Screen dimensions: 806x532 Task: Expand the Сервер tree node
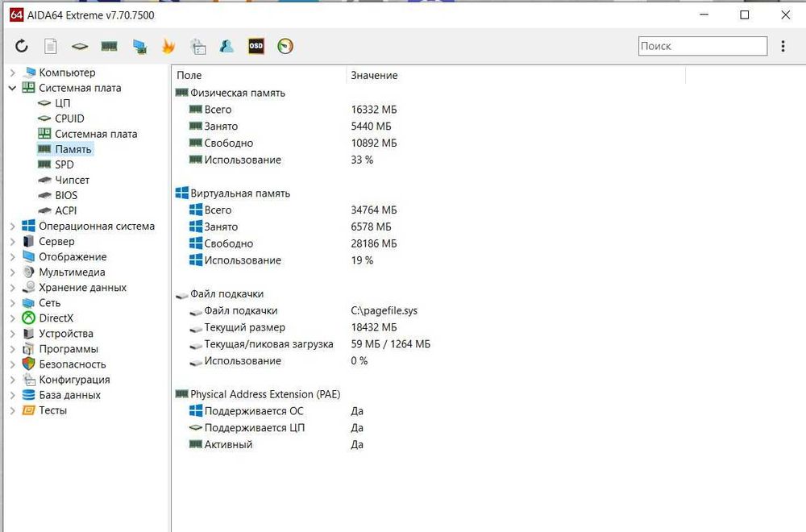13,242
